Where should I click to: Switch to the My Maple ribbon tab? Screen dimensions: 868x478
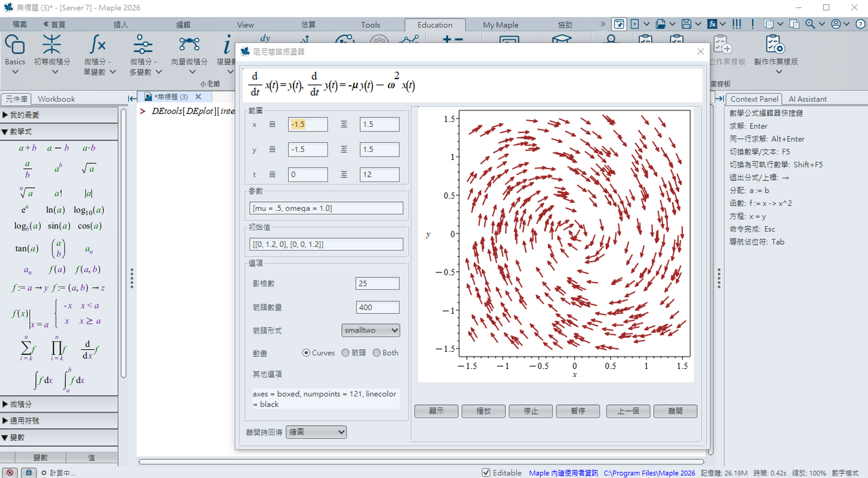click(500, 25)
